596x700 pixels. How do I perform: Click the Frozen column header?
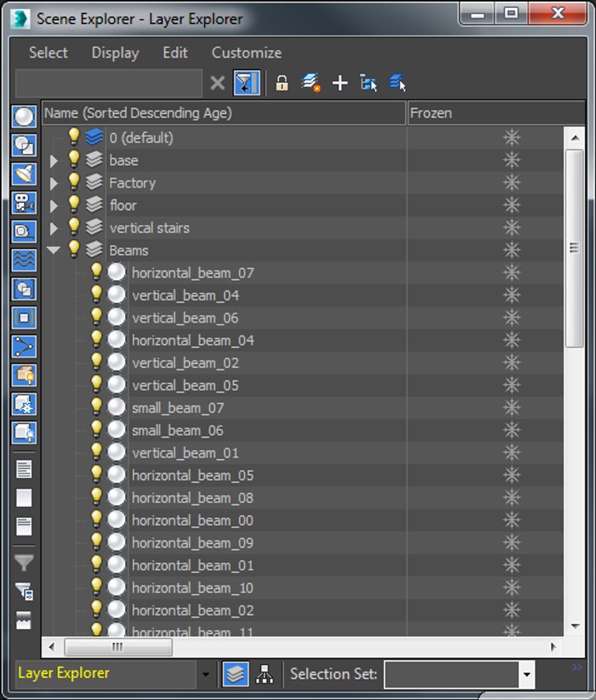[496, 113]
